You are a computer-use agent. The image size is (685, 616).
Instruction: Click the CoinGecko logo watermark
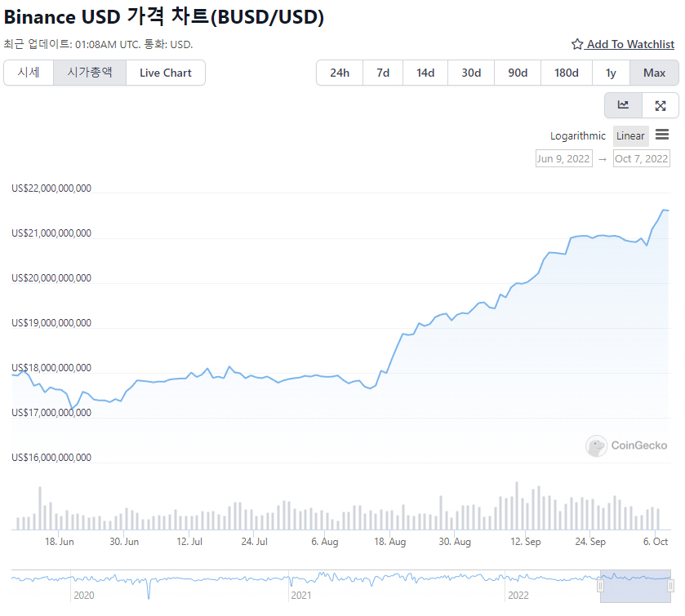click(626, 445)
